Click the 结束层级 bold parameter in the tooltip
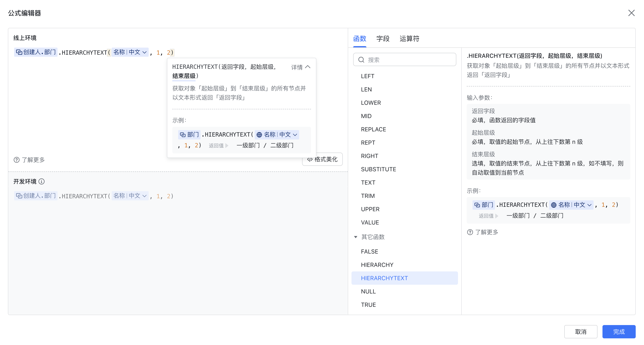Screen dimensions: 644x345 [x=184, y=76]
